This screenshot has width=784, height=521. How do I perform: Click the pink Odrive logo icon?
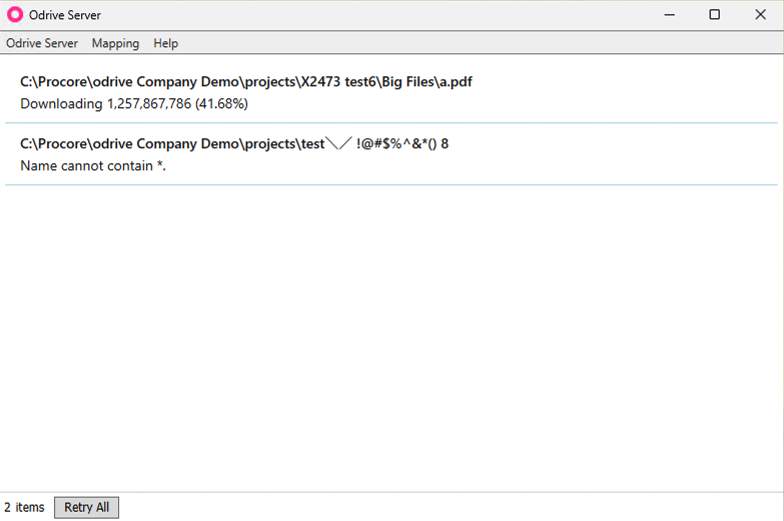(15, 15)
